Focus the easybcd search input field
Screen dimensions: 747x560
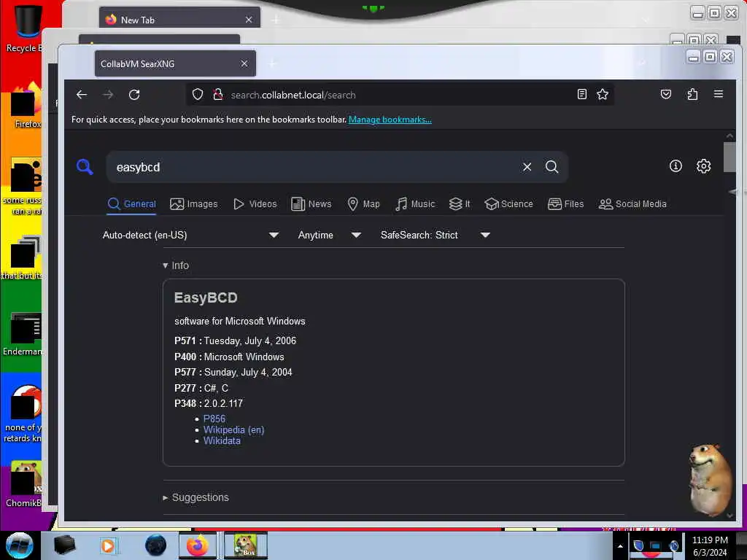(314, 167)
